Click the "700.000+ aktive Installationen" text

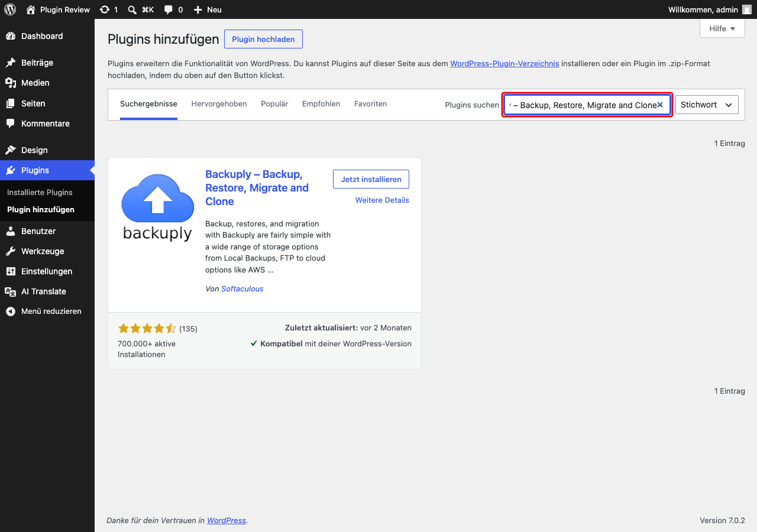click(147, 349)
